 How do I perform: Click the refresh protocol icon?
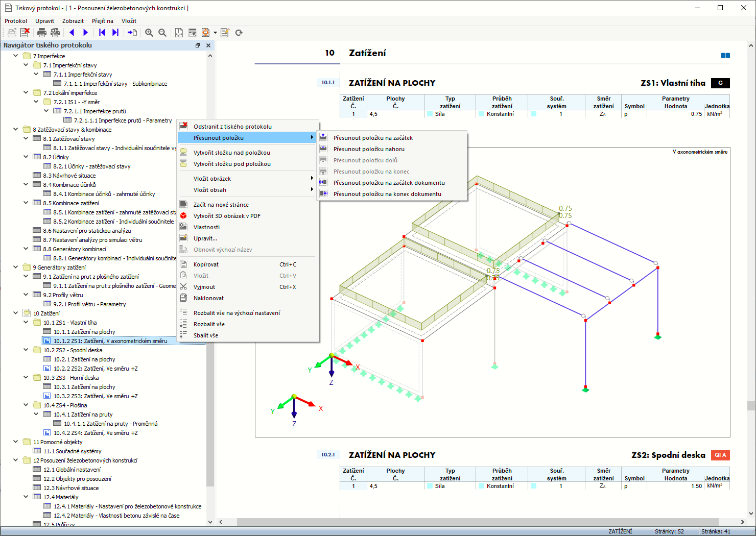pyautogui.click(x=239, y=33)
